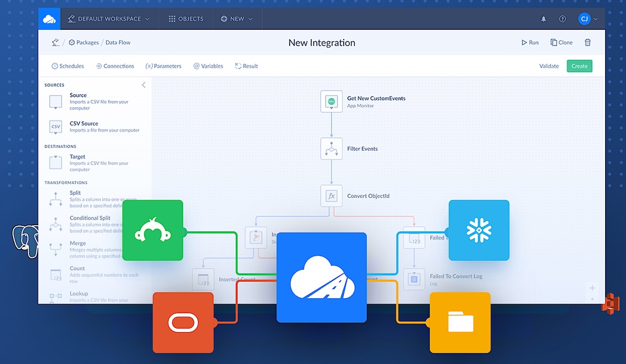The image size is (626, 364).
Task: Click the Failed To Convert Log label
Action: click(456, 276)
